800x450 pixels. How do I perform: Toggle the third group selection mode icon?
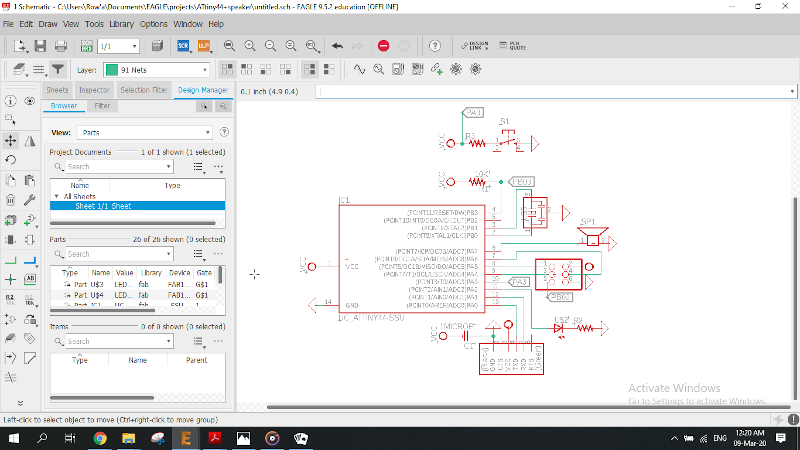click(266, 69)
